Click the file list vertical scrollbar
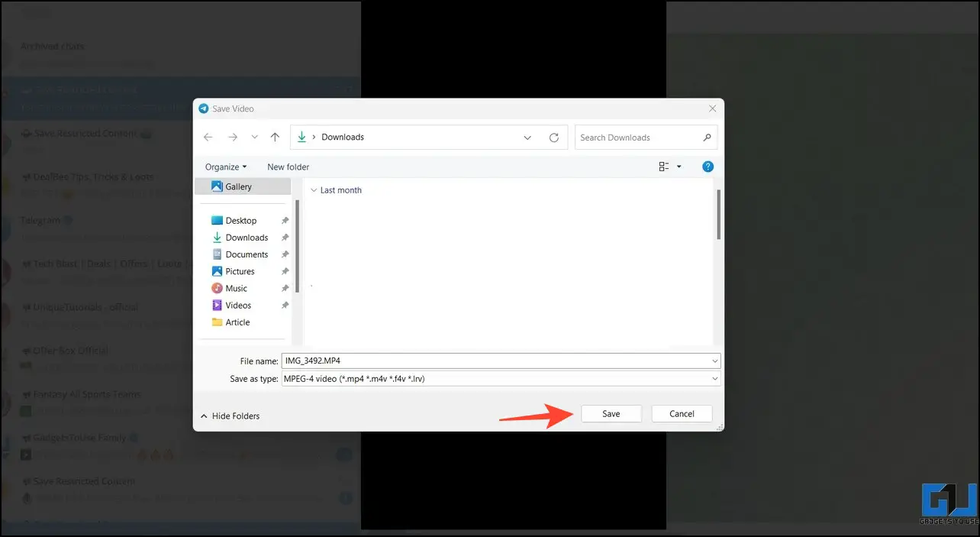 [x=718, y=215]
